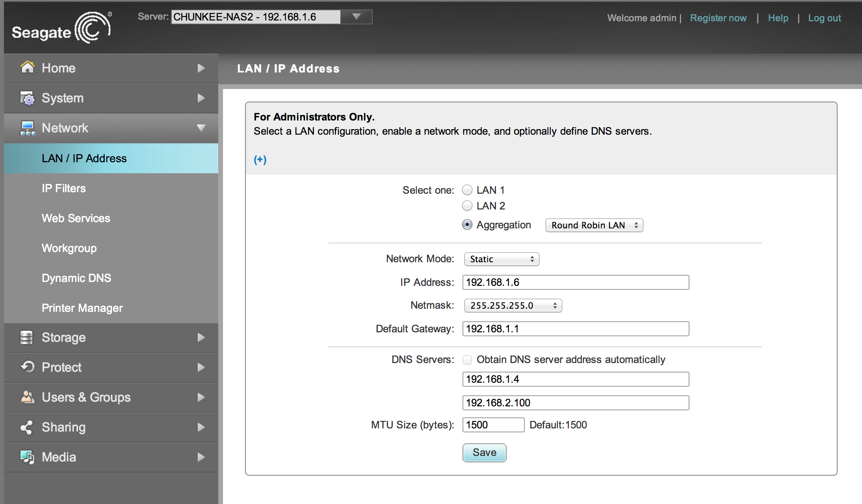Click the Log out link
Image resolution: width=862 pixels, height=504 pixels.
(x=824, y=18)
